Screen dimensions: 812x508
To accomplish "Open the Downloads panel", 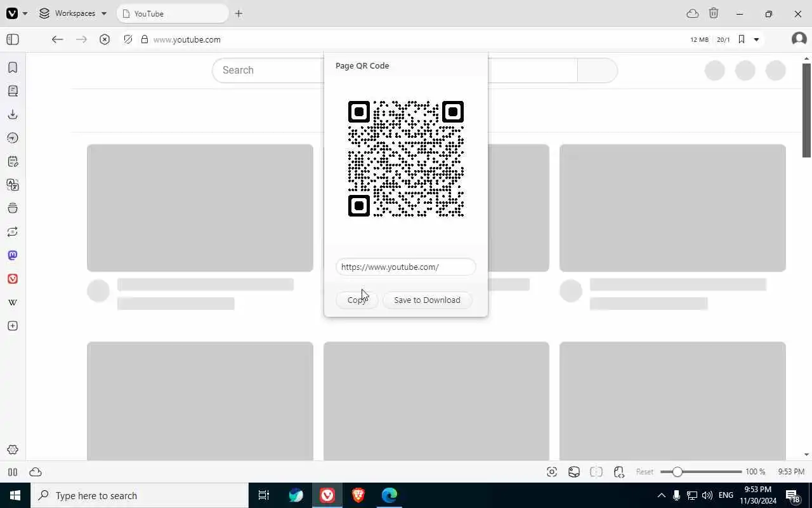I will pos(12,114).
